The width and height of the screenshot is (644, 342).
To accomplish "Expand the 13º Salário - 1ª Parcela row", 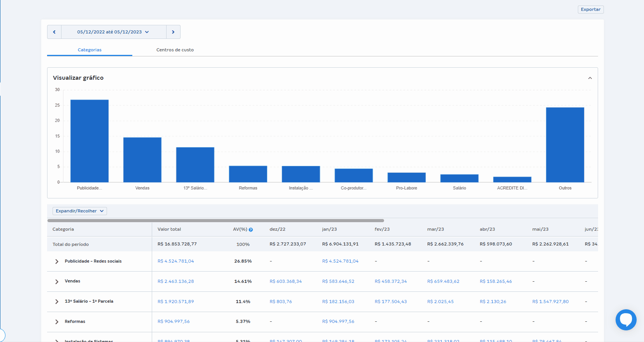I will tap(57, 302).
